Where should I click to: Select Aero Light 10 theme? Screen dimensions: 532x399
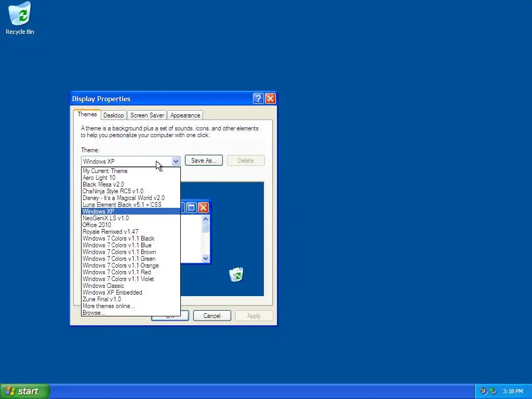pos(131,178)
